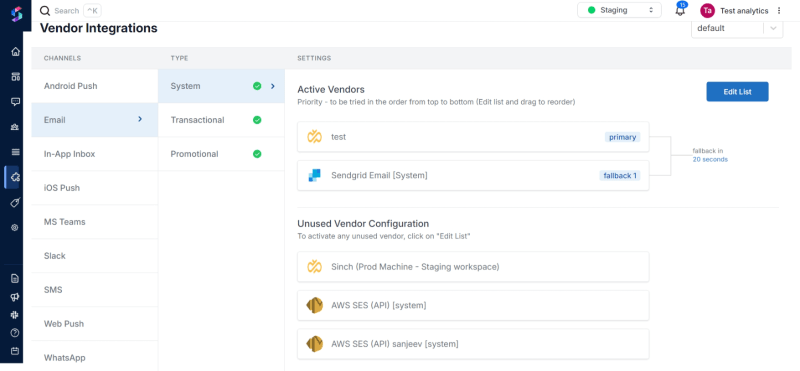Click the AWS SES (API) [system] logo
800x371 pixels.
tap(314, 305)
